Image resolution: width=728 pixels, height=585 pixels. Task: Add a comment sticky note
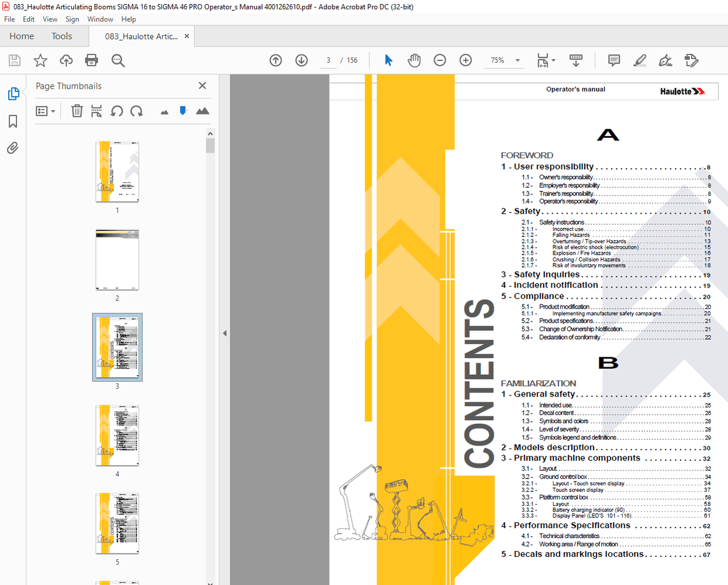[614, 60]
